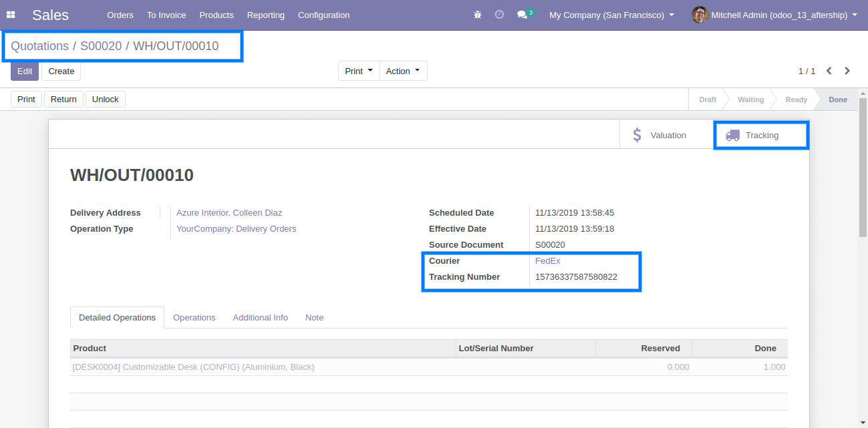Click the Create button
Viewport: 868px width, 428px height.
(x=61, y=71)
